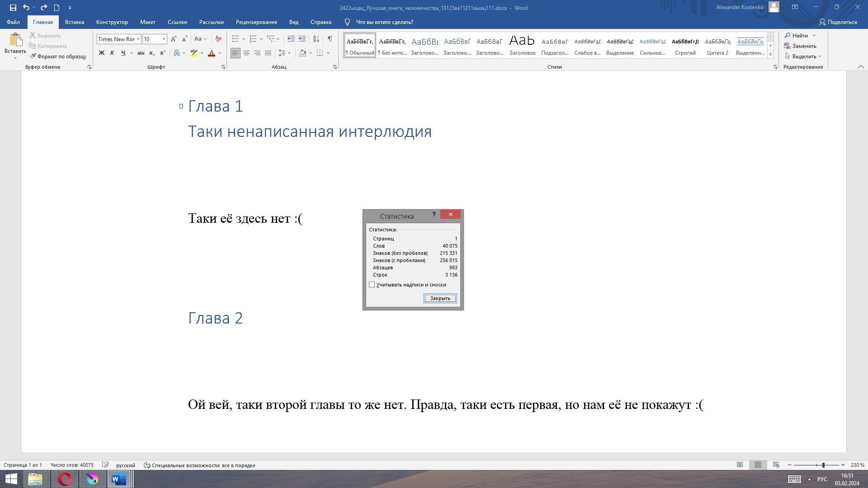Toggle the show paragraph marks icon
This screenshot has width=868, height=488.
click(330, 39)
